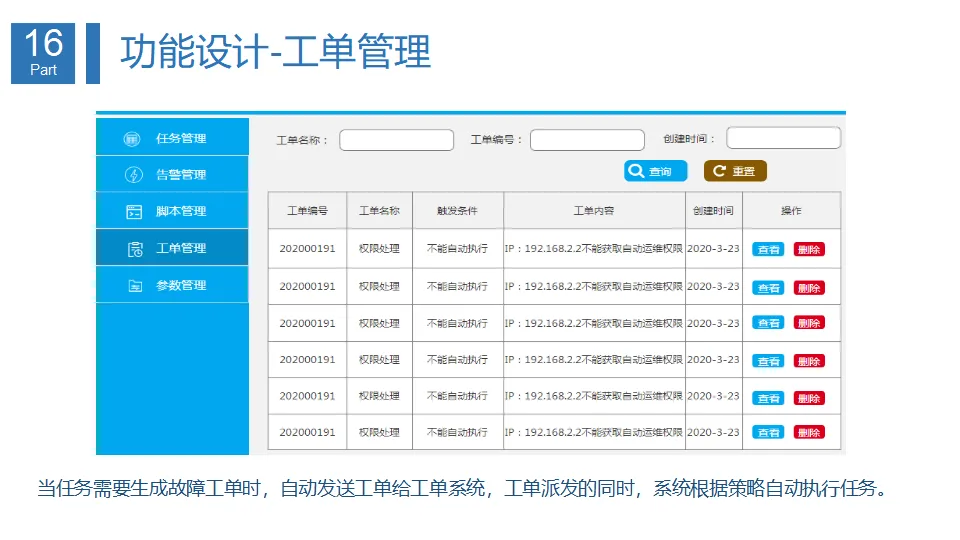Delete the first work order row
The height and width of the screenshot is (540, 960).
pyautogui.click(x=809, y=249)
